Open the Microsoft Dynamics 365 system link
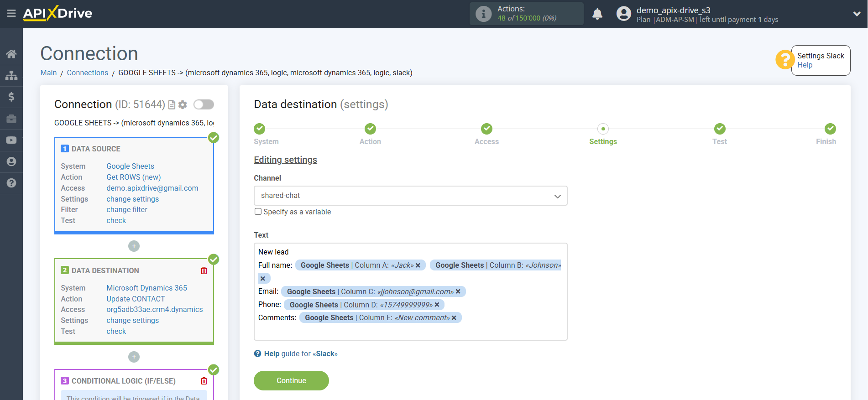The height and width of the screenshot is (400, 868). point(146,288)
